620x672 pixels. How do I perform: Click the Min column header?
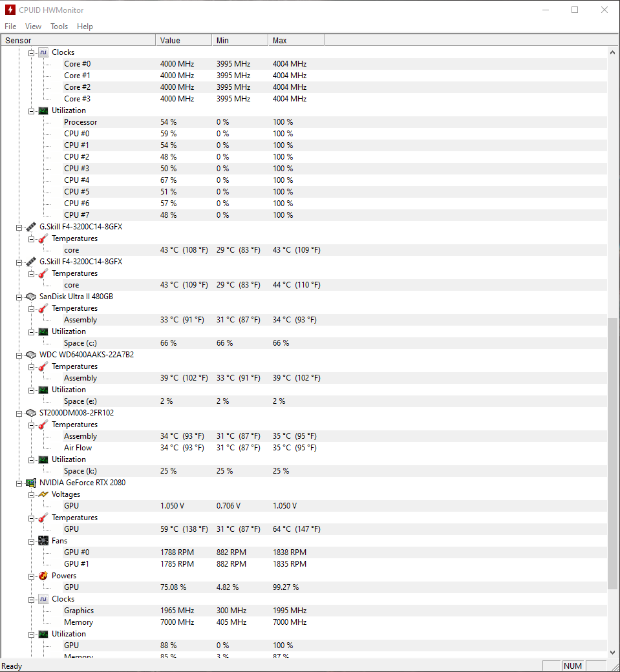pos(240,40)
